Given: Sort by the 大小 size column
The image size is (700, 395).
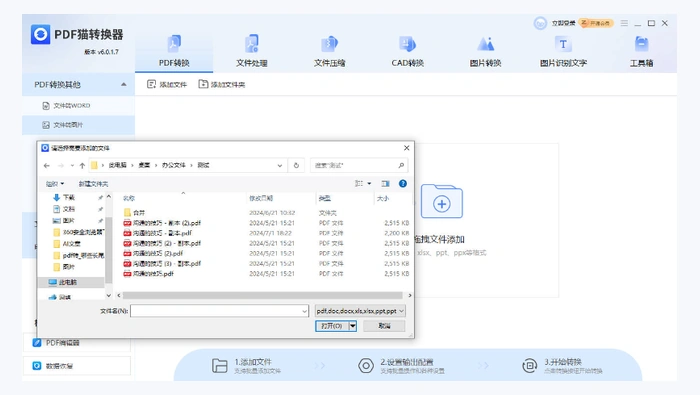Looking at the screenshot, I should [383, 198].
